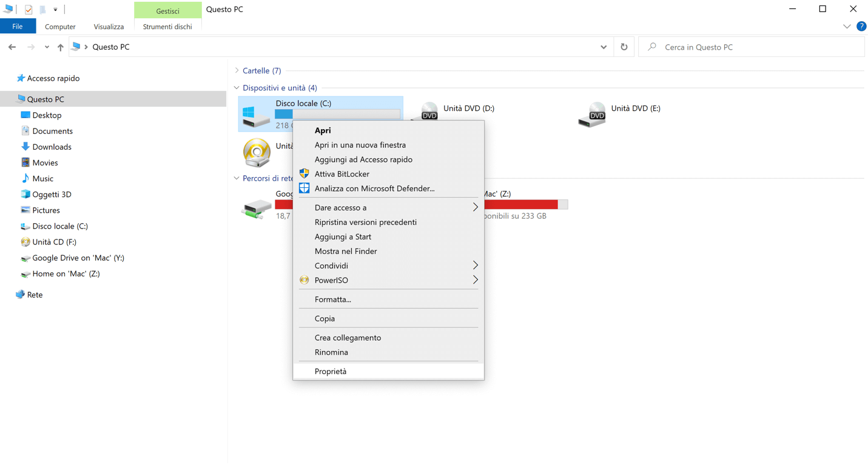Expand the Cartelle (7) group
Image resolution: width=868 pixels, height=465 pixels.
tap(237, 71)
